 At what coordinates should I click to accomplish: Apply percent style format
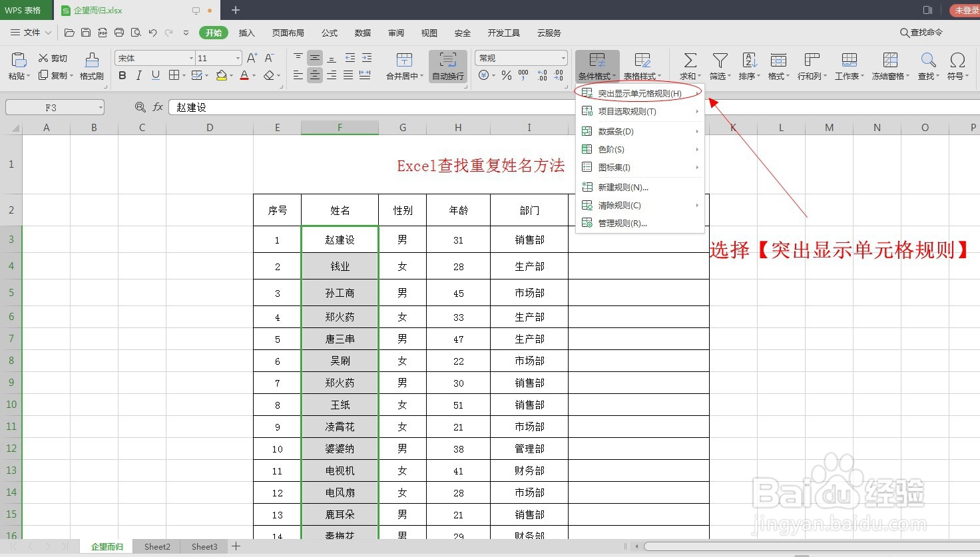507,75
